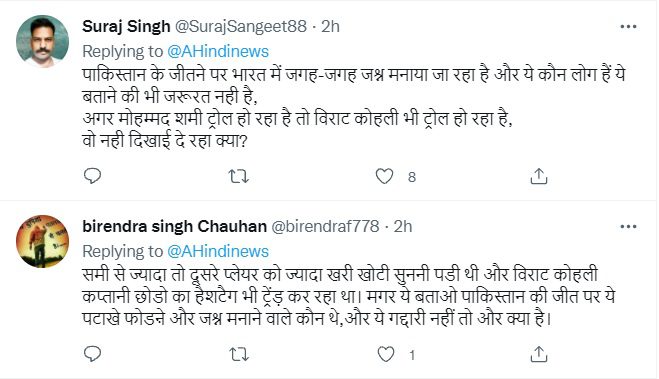Viewport: 659px width, 379px height.
Task: Click the @SurajSangeet88 handle
Action: [240, 26]
